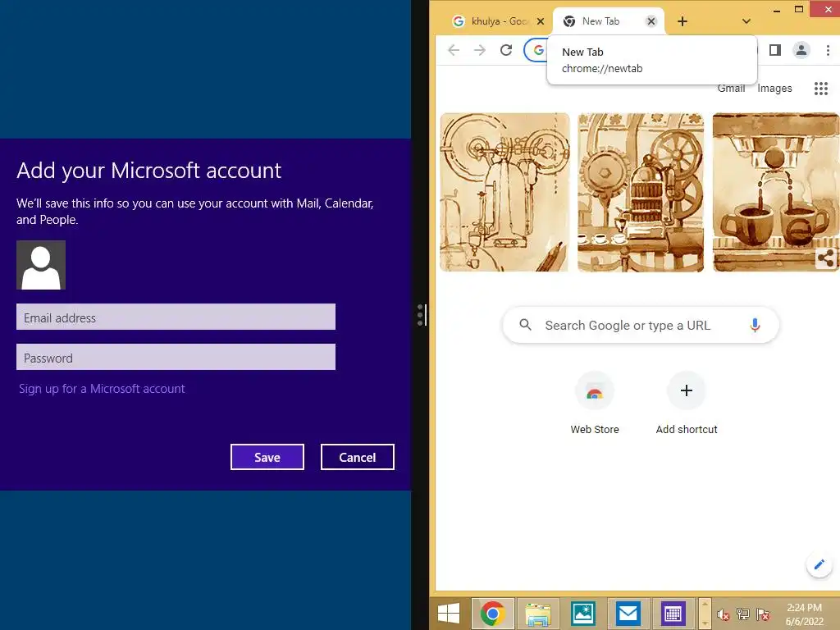840x630 pixels.
Task: Open Chrome from the taskbar
Action: (x=492, y=614)
